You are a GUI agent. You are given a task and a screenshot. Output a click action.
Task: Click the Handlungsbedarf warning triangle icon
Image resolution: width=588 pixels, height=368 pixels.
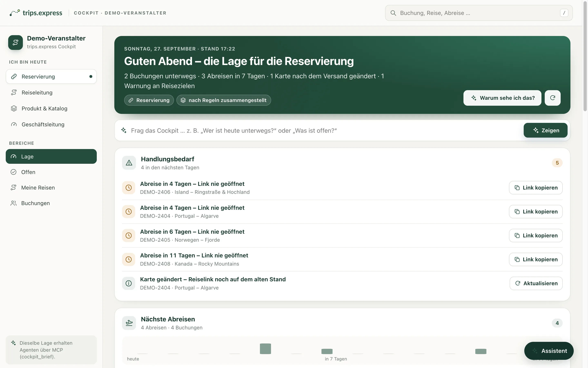(129, 163)
